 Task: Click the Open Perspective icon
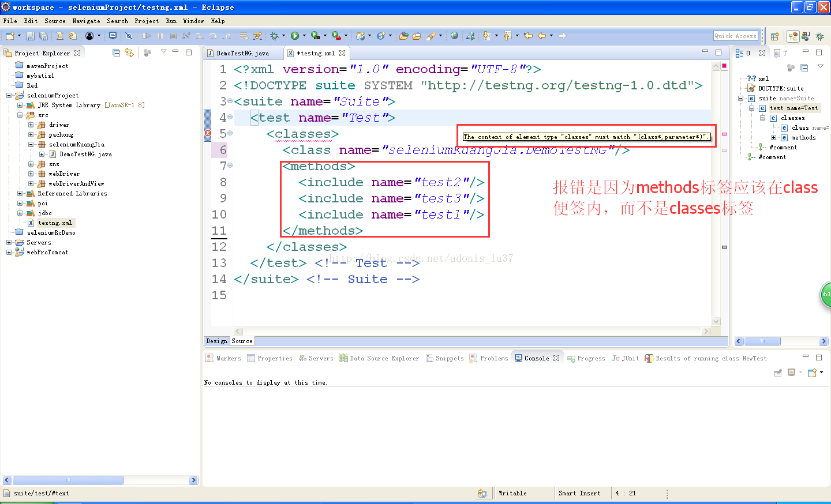(775, 36)
